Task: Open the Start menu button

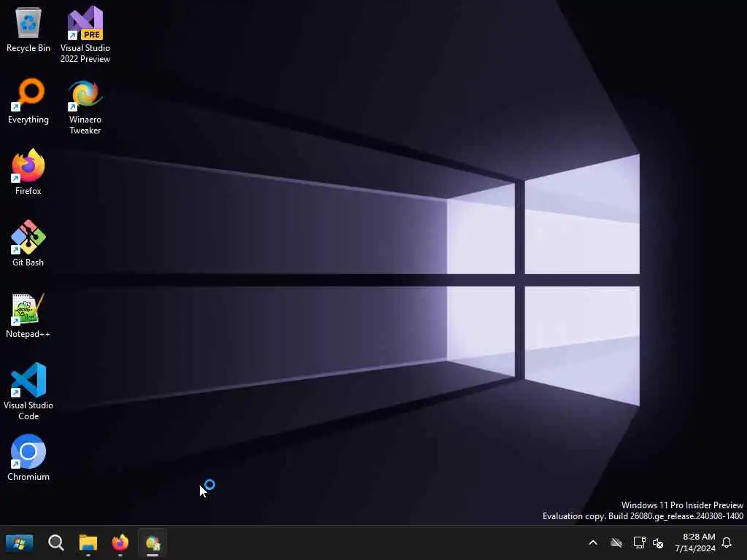Action: click(x=19, y=542)
